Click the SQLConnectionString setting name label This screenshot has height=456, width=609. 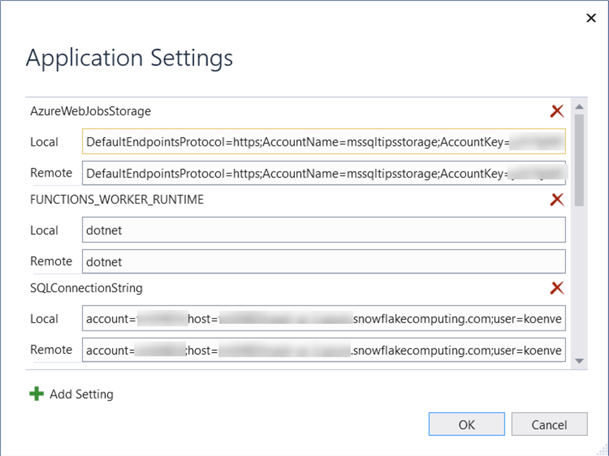(x=86, y=288)
